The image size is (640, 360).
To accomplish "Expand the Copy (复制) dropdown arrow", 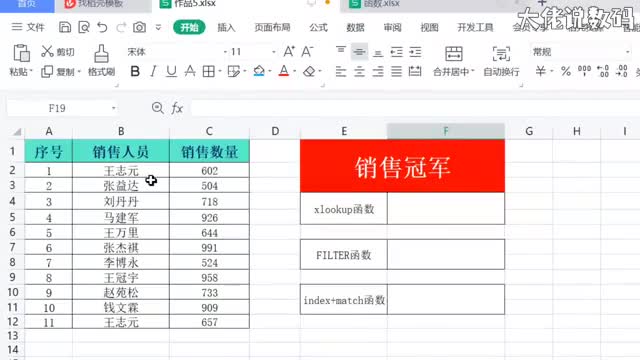I will pos(79,72).
